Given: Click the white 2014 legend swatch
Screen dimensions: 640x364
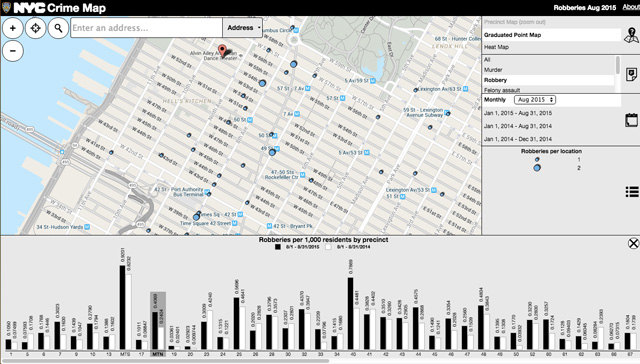Looking at the screenshot, I should pyautogui.click(x=329, y=247).
